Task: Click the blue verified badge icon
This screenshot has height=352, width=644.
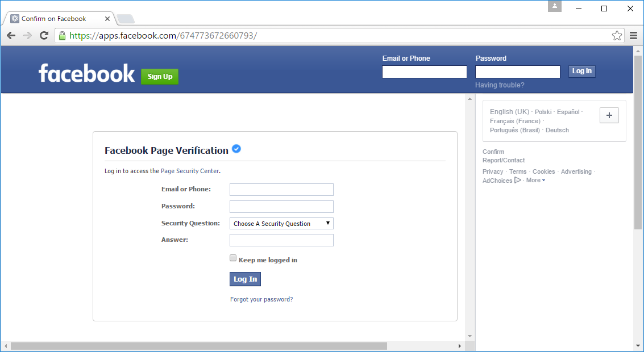Action: tap(236, 149)
